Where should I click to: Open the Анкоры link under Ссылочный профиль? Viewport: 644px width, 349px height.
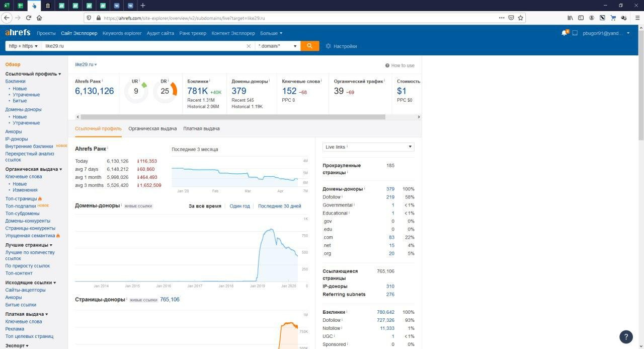[14, 131]
